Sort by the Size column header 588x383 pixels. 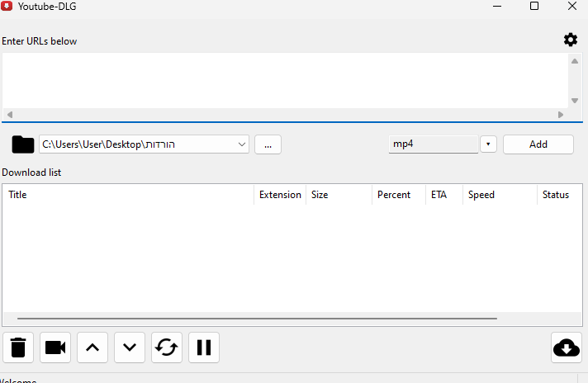pos(339,195)
